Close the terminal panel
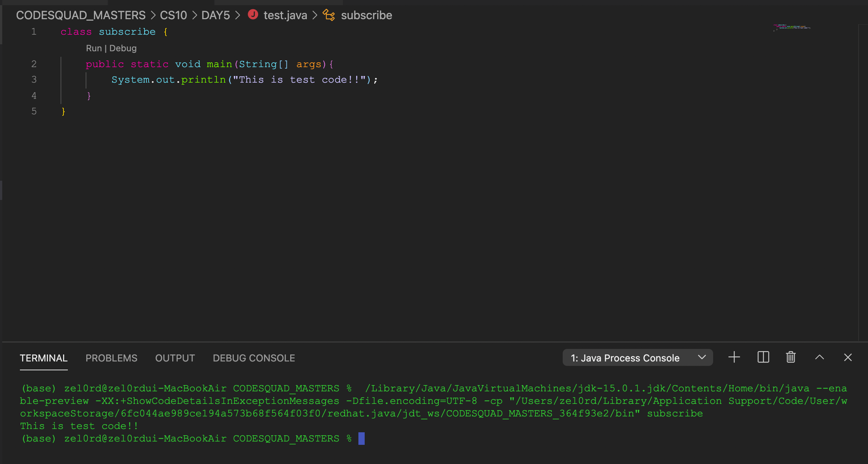 click(x=848, y=357)
